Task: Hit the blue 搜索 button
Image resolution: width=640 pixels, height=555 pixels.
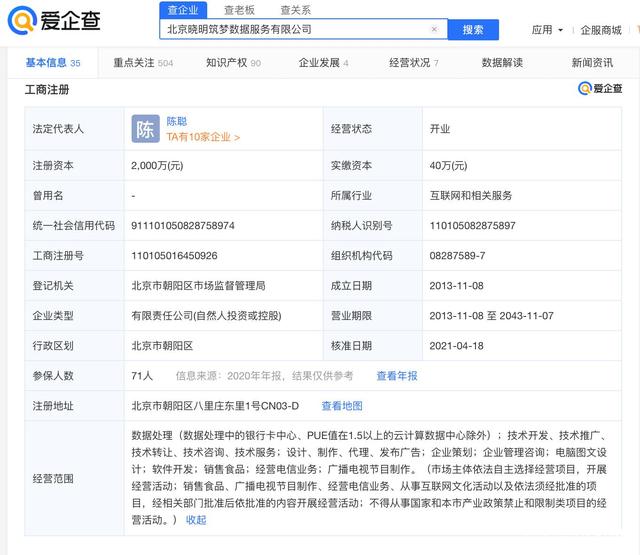Action: point(473,29)
